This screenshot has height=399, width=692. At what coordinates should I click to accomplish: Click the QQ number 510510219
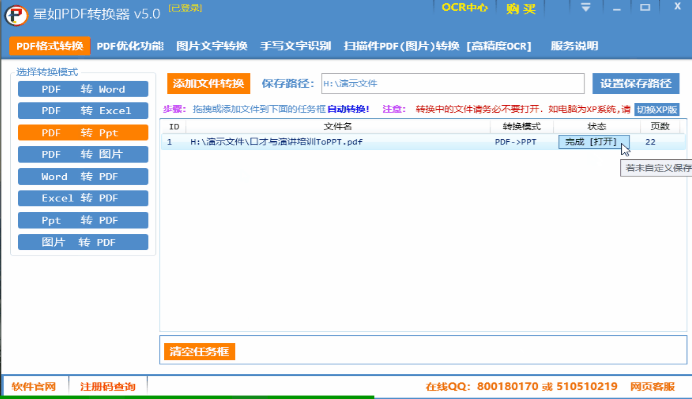click(x=587, y=387)
